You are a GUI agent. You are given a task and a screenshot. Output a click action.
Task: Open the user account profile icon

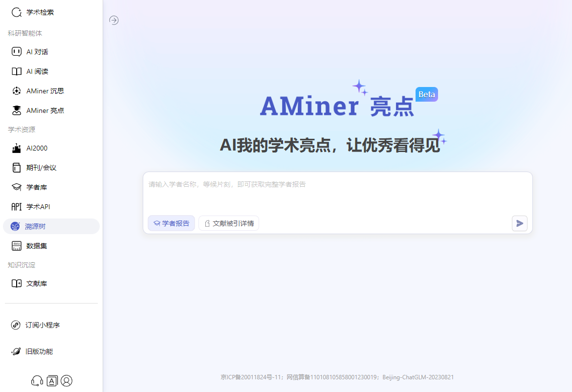click(x=66, y=381)
